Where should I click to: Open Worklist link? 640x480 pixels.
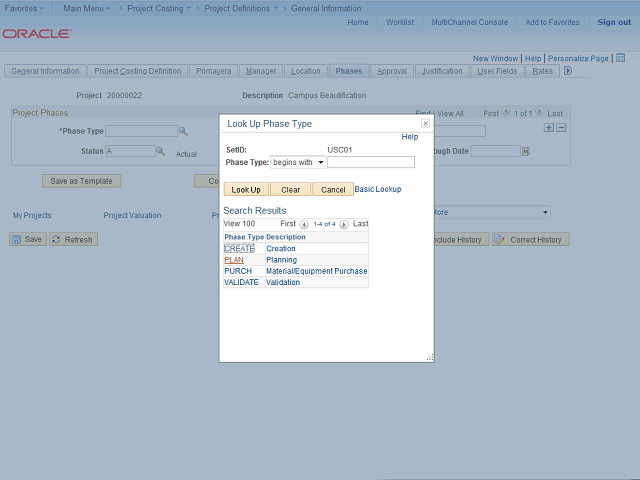pyautogui.click(x=400, y=22)
